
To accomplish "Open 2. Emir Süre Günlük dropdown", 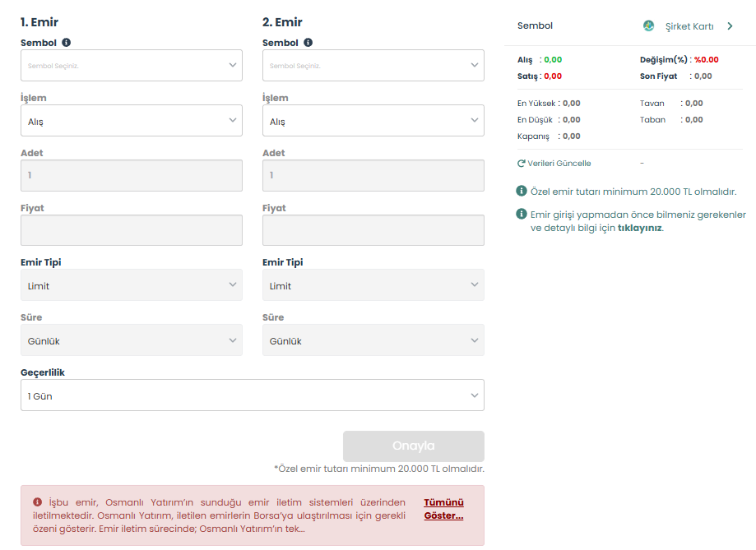I will [x=373, y=340].
